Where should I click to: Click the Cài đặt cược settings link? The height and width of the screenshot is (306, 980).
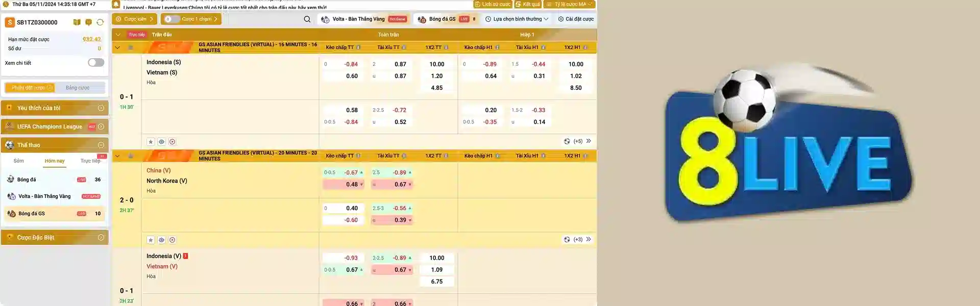576,19
